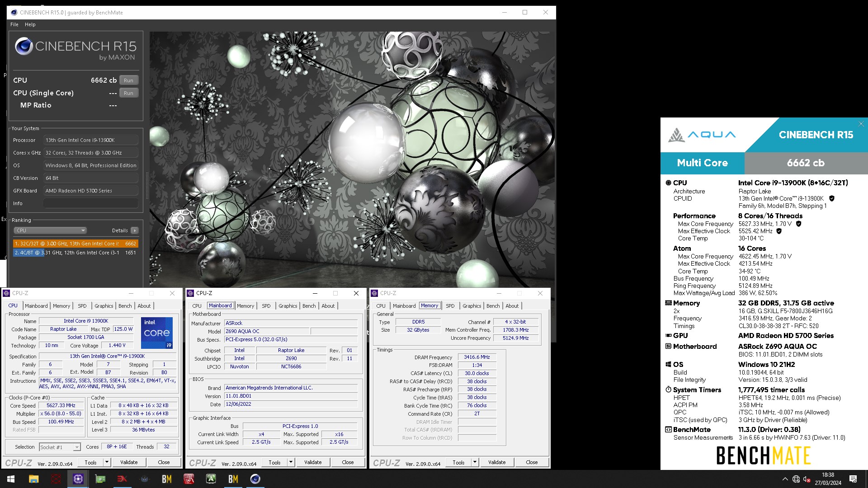
Task: Expand hidden system tray icons chevron
Action: click(x=785, y=479)
